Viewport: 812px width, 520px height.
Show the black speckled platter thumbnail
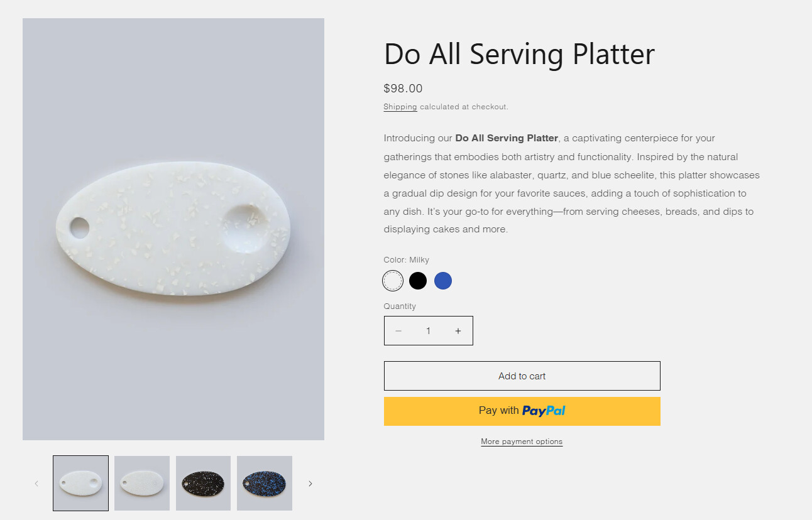(203, 484)
